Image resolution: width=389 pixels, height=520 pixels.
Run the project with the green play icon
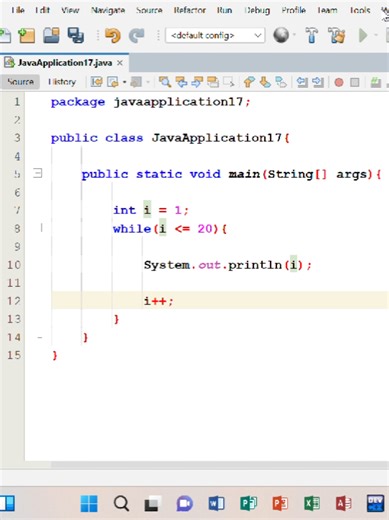coord(363,35)
